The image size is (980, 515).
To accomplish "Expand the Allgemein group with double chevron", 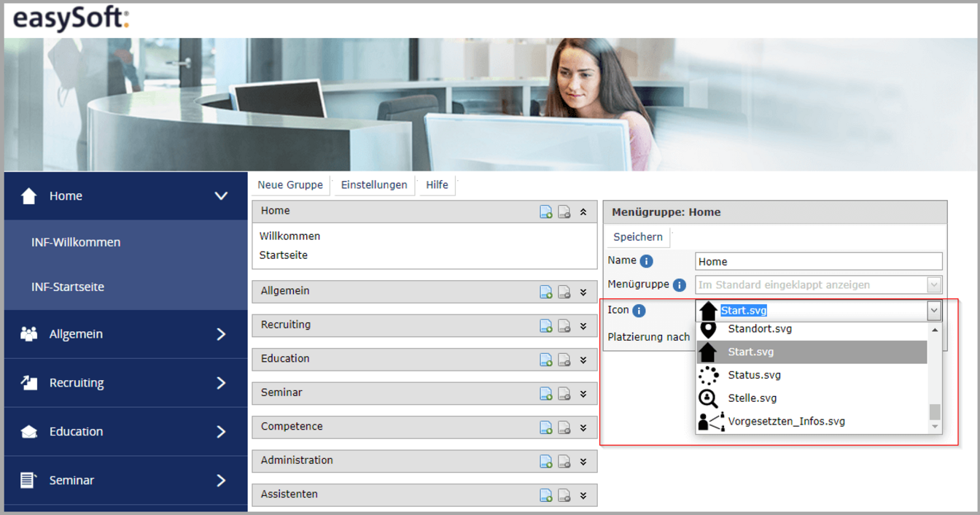I will tap(583, 293).
